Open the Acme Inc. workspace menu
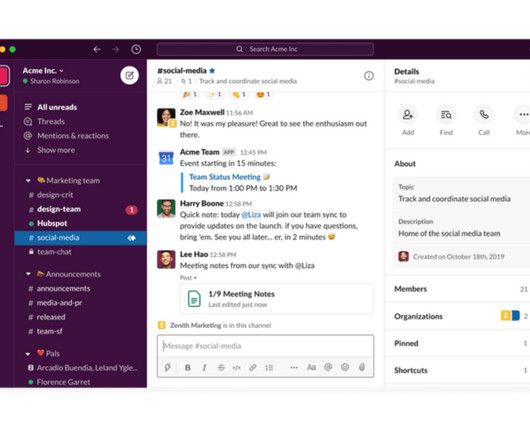Screen dimensions: 530x442 point(43,71)
